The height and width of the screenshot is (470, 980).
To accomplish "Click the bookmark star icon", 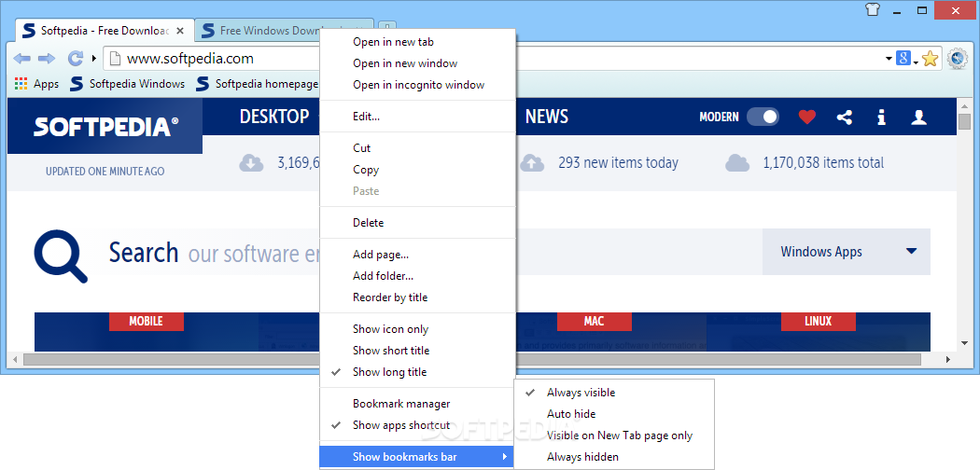I will click(930, 59).
